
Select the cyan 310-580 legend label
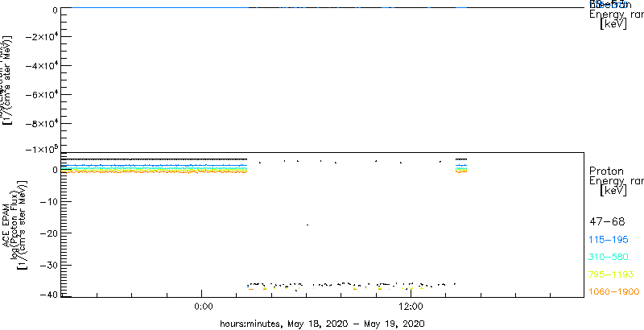[x=609, y=258]
